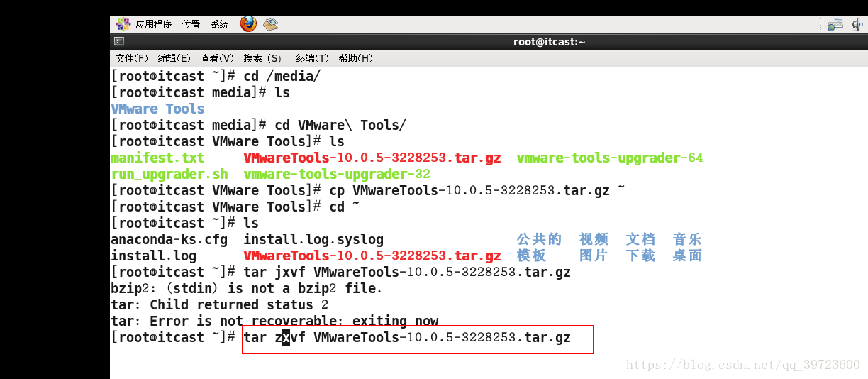Click the mail launcher icon beside Firefox
The height and width of the screenshot is (379, 868).
pos(271,24)
